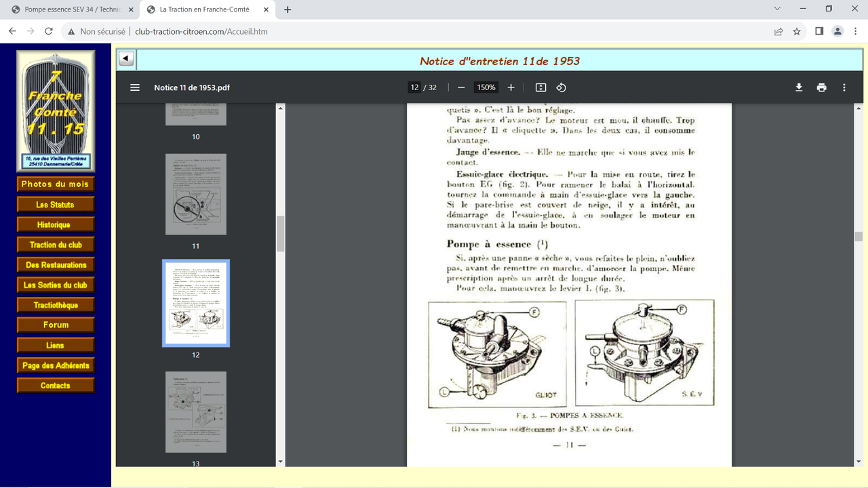Toggle the PDF sidebar menu icon
The image size is (868, 488).
135,87
